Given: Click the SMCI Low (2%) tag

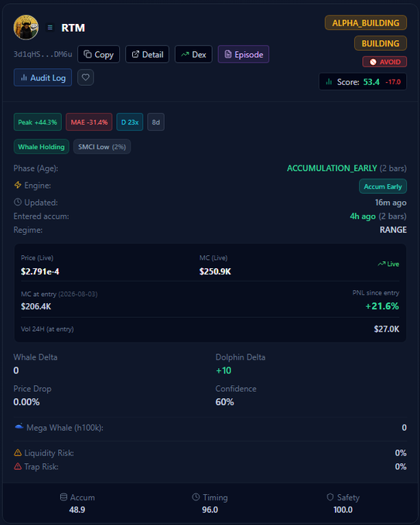Looking at the screenshot, I should [x=102, y=147].
